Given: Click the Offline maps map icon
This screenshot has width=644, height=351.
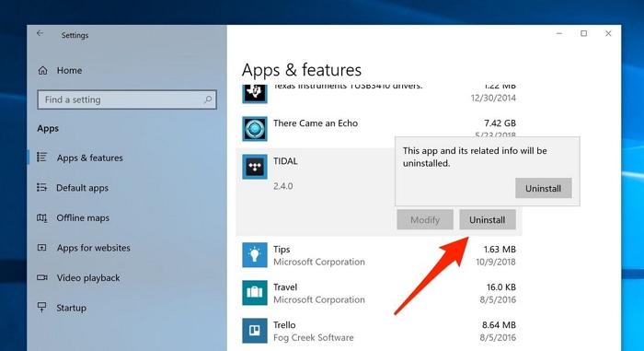Looking at the screenshot, I should (42, 217).
